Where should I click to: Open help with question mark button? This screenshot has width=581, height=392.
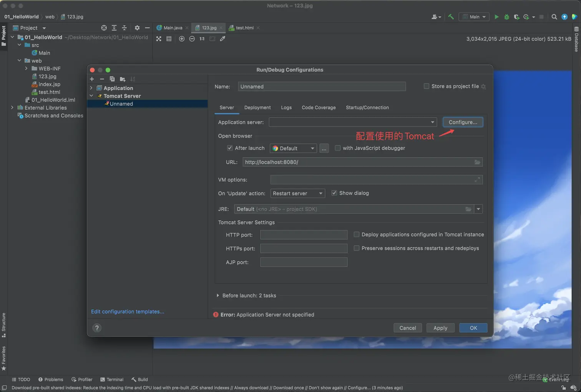coord(97,328)
